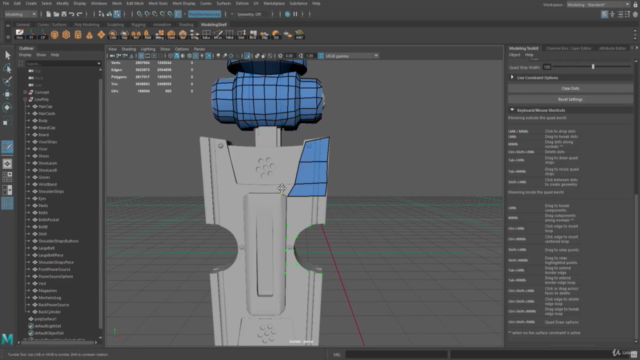Click the HWT shelf icon

click(300, 35)
